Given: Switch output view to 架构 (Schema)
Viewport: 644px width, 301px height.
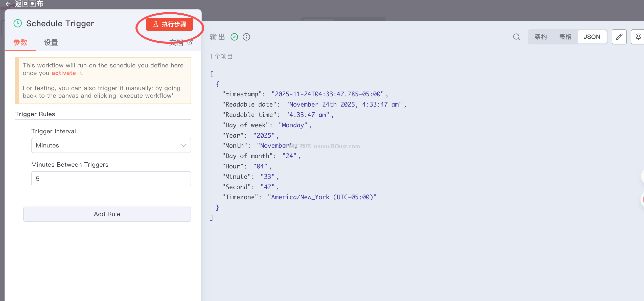Looking at the screenshot, I should point(541,37).
